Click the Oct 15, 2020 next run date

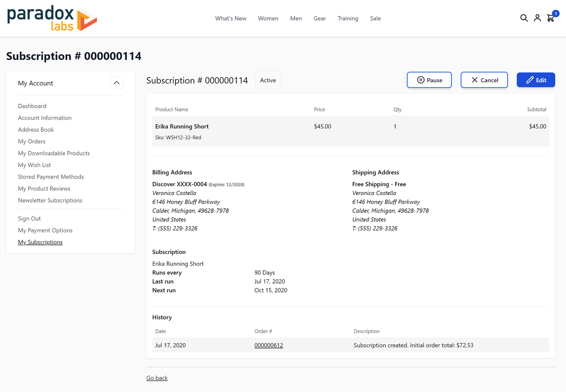(271, 290)
